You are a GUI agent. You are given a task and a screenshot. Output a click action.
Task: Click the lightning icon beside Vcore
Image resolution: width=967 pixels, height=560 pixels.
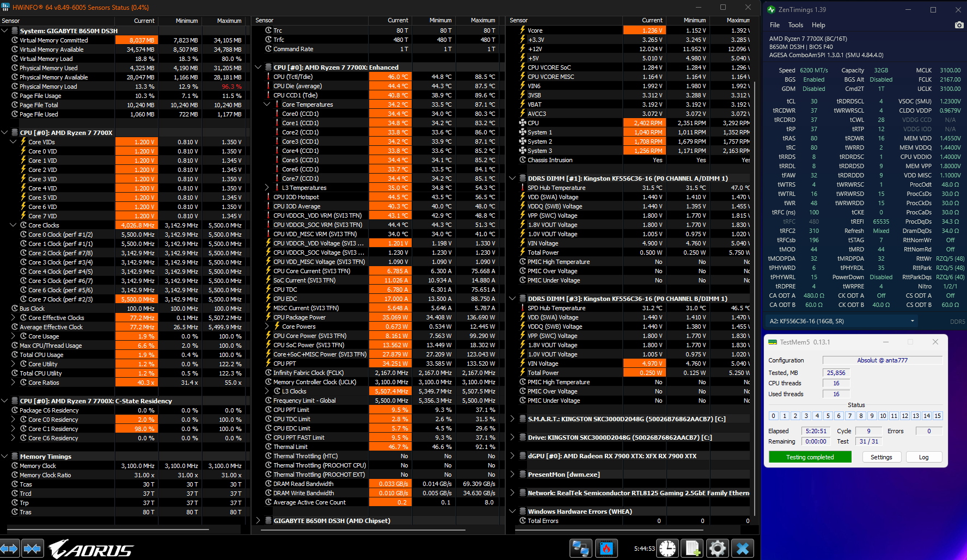tap(523, 30)
